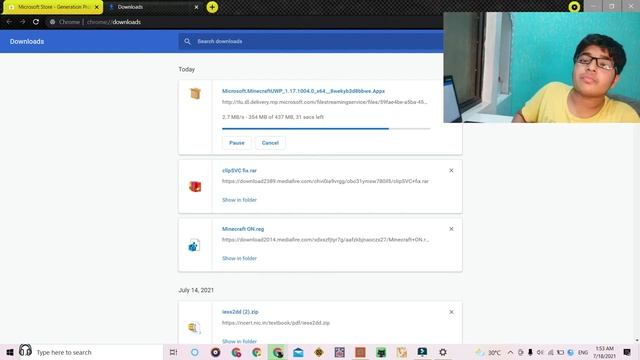The width and height of the screenshot is (640, 360).
Task: Go back with the browser back arrow
Action: click(9, 22)
